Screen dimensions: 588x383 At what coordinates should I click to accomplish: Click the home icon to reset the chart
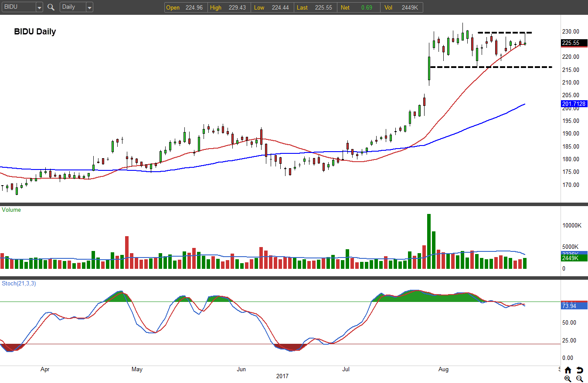[568, 370]
